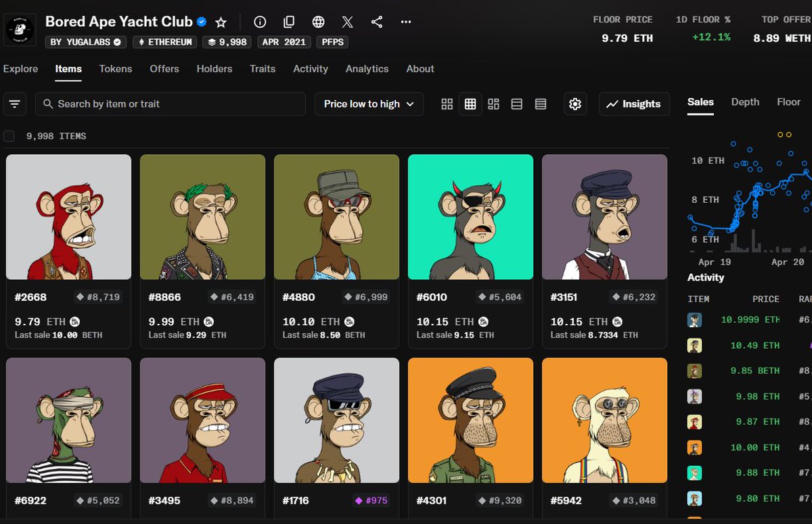Screen dimensions: 812x524
Task: Click the APR 2021 date tag
Action: pos(284,42)
